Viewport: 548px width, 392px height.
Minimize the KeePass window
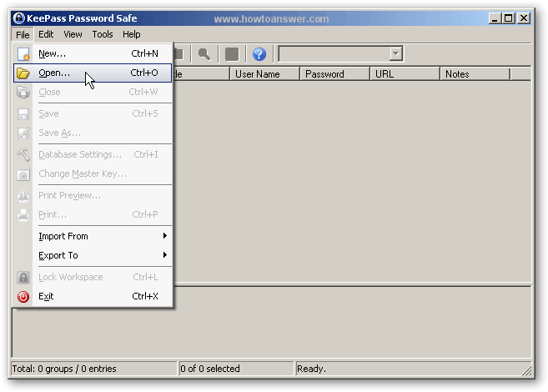point(494,18)
